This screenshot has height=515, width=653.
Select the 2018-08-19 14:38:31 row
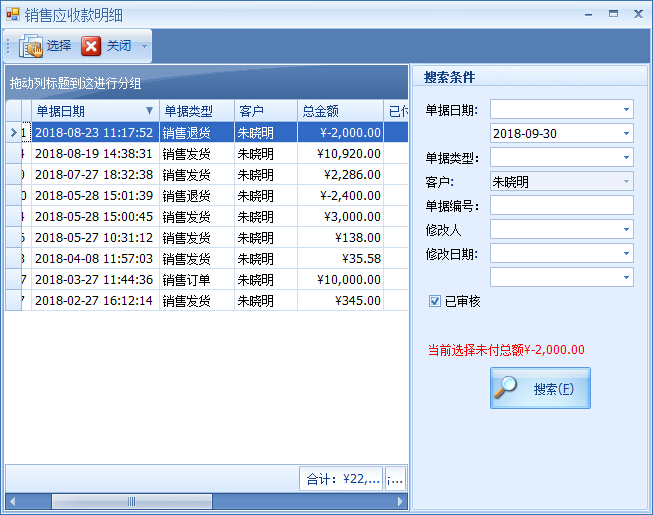94,154
